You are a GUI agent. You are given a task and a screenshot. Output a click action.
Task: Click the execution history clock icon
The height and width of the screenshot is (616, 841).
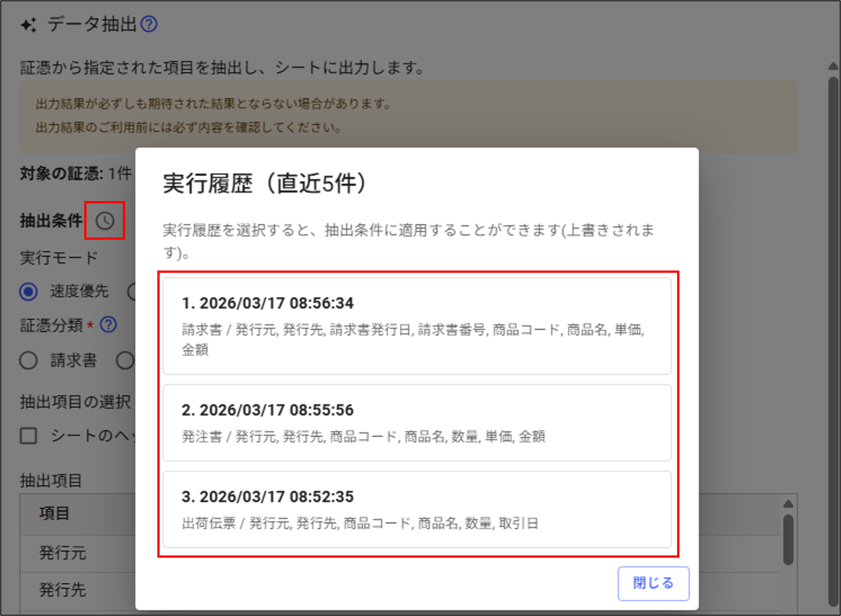click(x=105, y=221)
